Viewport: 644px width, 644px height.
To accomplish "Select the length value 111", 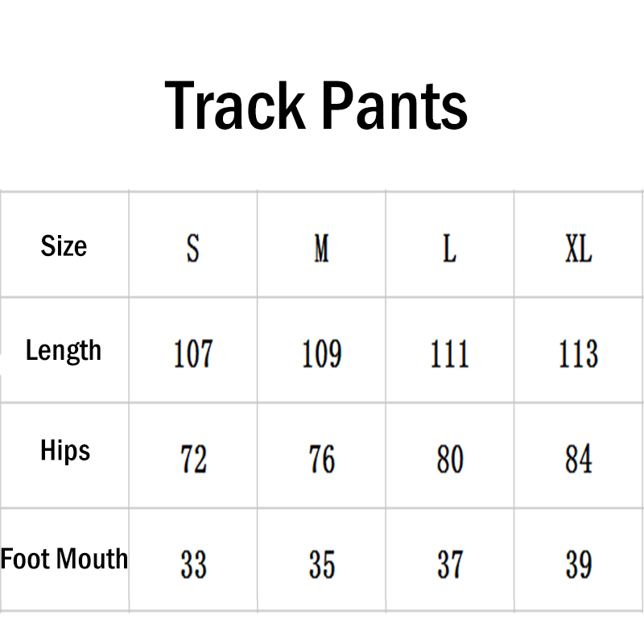I will point(449,354).
